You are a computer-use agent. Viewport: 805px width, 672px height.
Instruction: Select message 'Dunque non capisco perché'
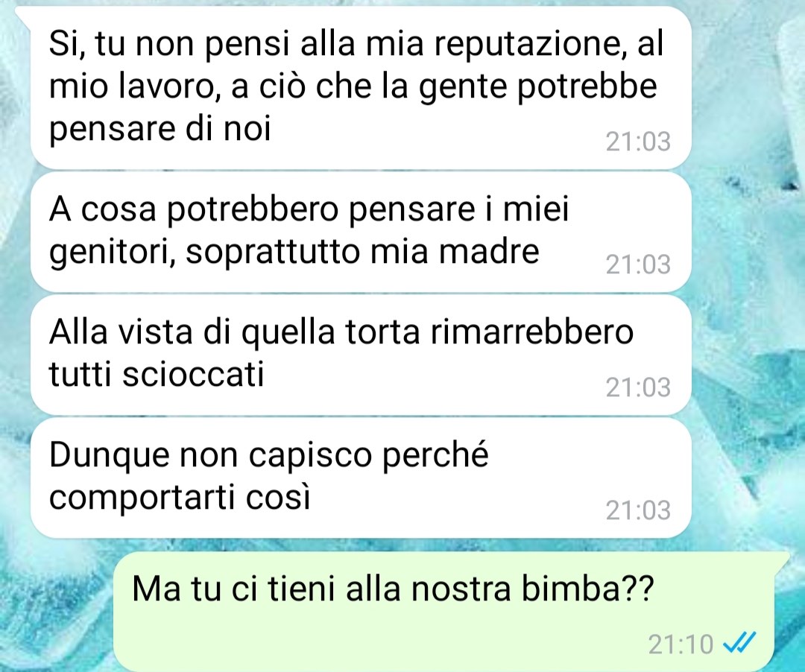pyautogui.click(x=361, y=478)
